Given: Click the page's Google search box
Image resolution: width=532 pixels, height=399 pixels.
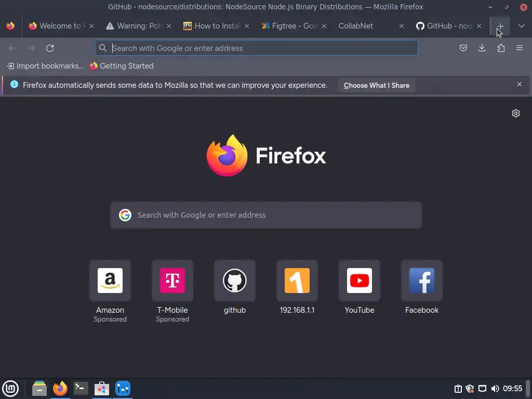Looking at the screenshot, I should click(x=265, y=215).
